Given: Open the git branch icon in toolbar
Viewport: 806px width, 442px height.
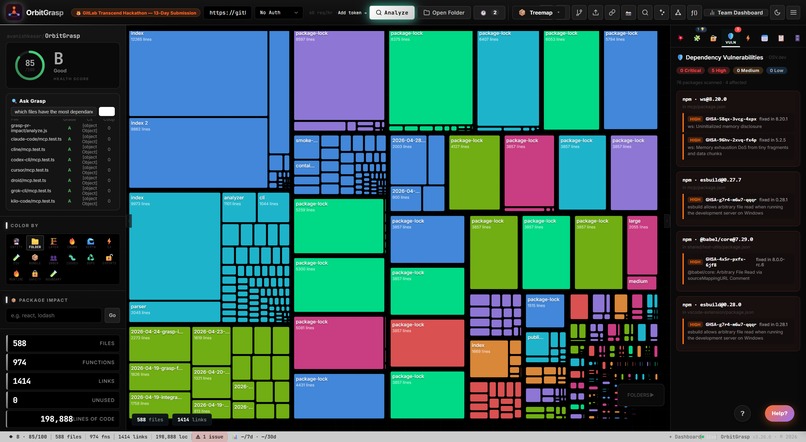Looking at the screenshot, I should [579, 12].
